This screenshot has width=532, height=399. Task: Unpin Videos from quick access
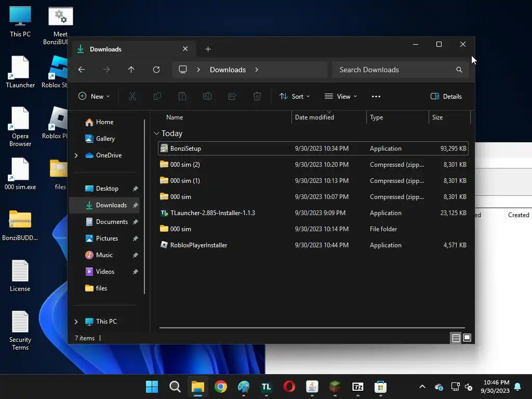[136, 272]
